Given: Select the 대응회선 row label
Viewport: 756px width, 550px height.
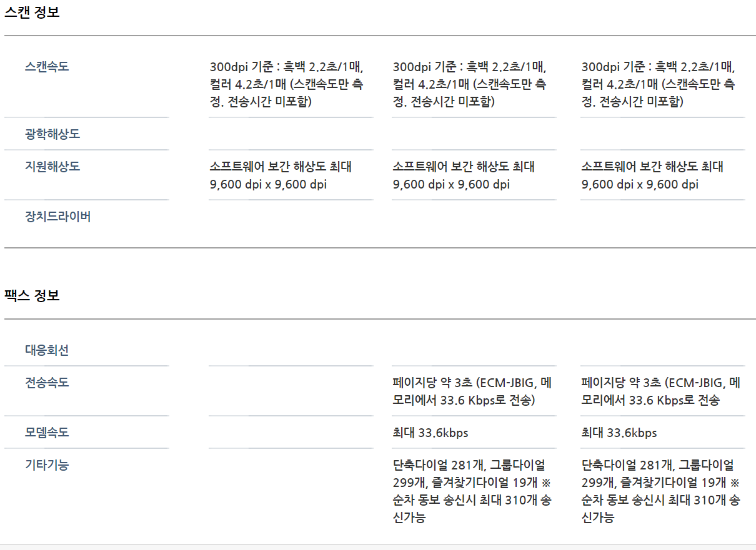Looking at the screenshot, I should [47, 350].
